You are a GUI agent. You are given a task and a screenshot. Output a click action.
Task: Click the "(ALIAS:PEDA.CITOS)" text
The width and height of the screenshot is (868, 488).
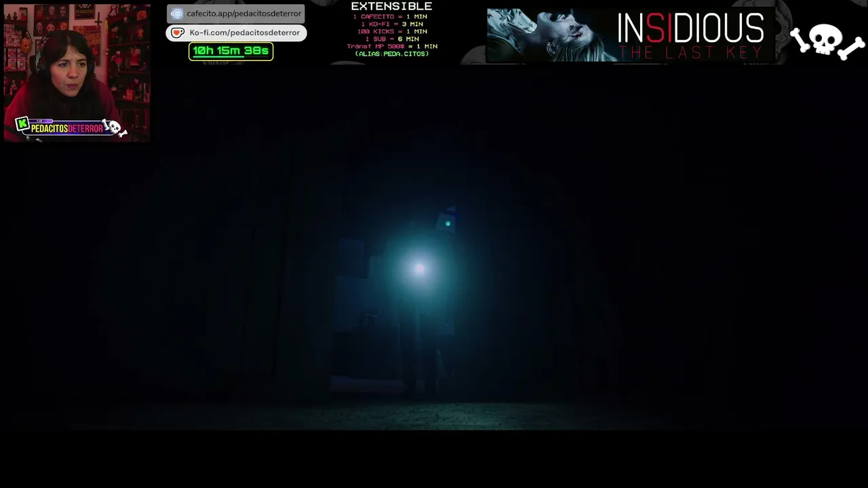point(392,54)
